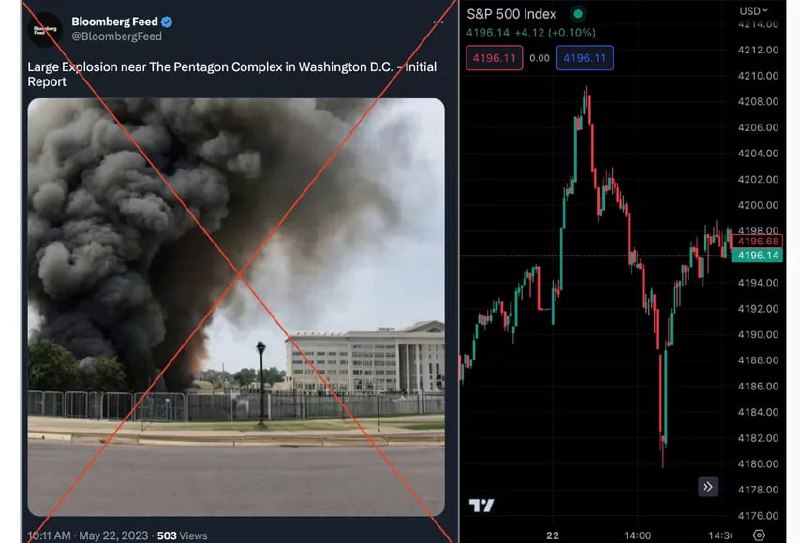Click the S&P 500 Index title

click(511, 15)
